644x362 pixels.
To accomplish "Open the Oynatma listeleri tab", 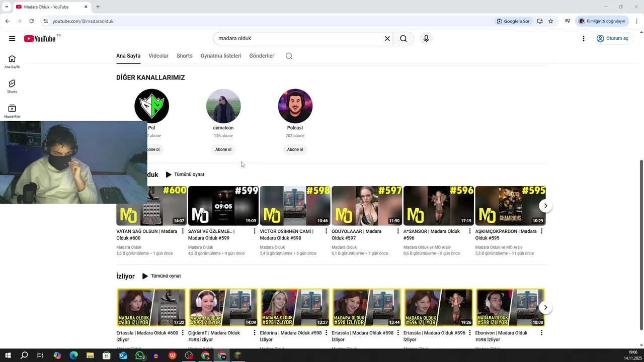I will (221, 56).
